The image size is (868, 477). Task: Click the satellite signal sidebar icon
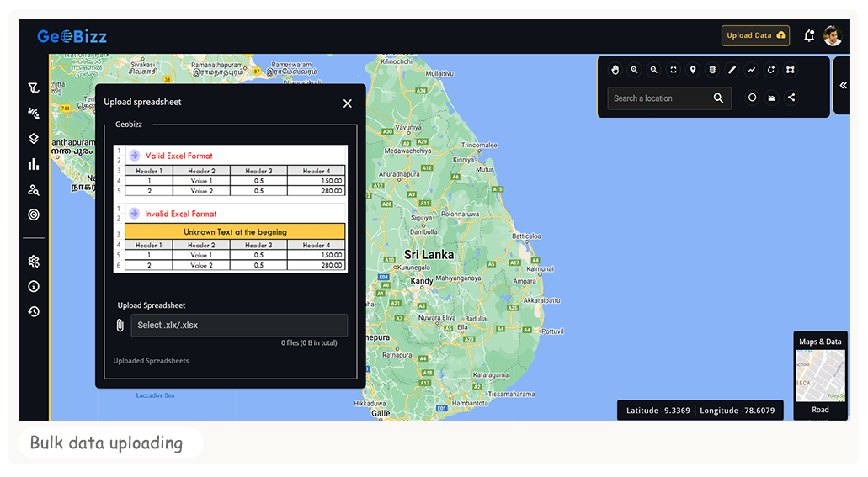point(34,114)
